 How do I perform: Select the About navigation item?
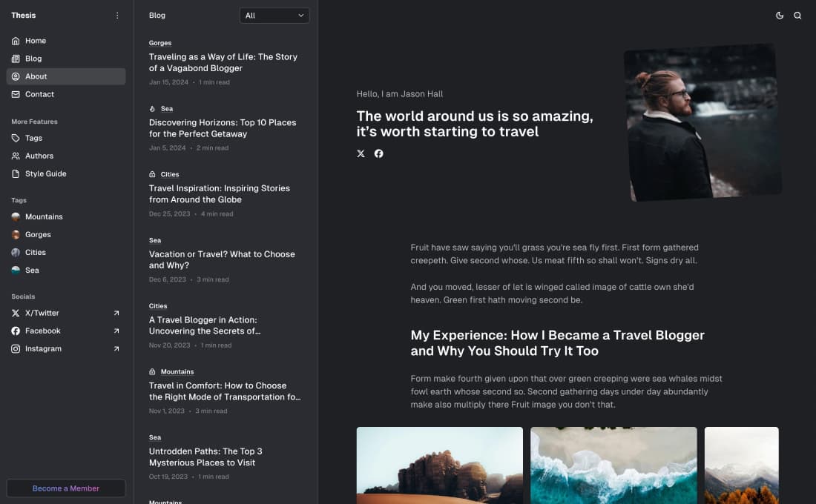36,76
